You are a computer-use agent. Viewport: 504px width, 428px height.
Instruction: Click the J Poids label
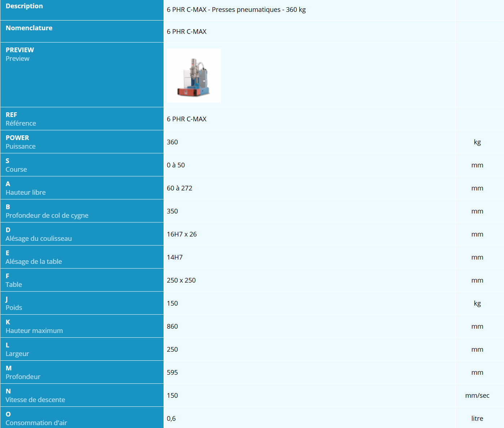[14, 303]
